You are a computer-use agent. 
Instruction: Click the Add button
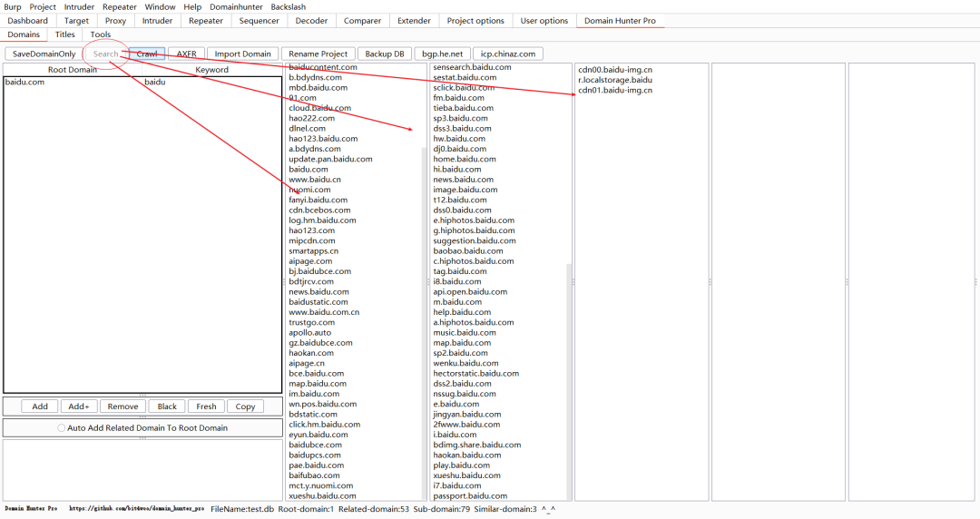click(x=40, y=406)
